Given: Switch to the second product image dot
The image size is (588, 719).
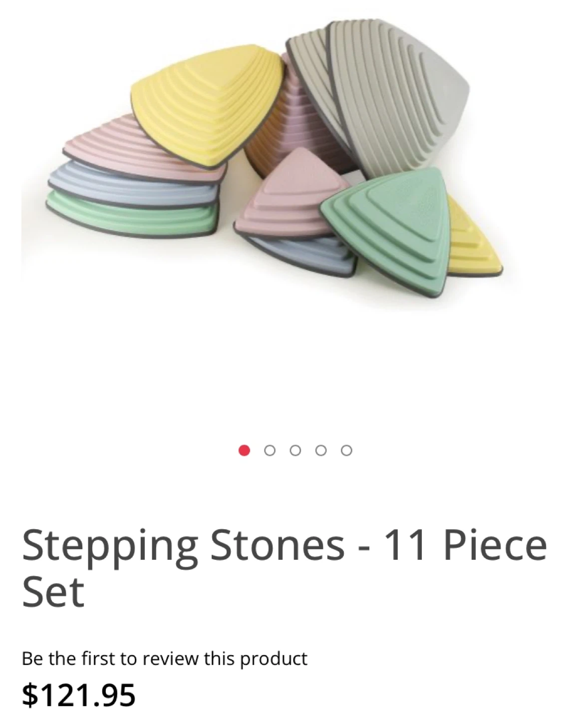Looking at the screenshot, I should coord(270,450).
